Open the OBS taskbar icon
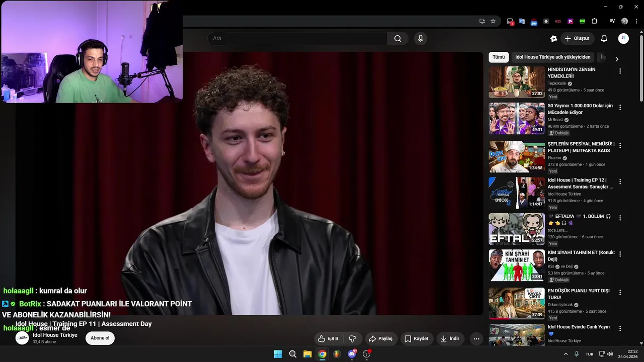 pos(367,354)
